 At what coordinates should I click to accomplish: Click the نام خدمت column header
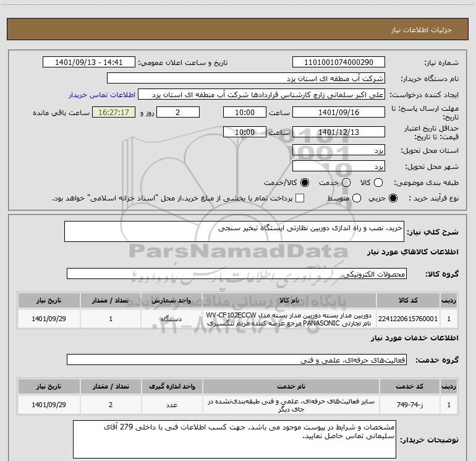tap(291, 386)
